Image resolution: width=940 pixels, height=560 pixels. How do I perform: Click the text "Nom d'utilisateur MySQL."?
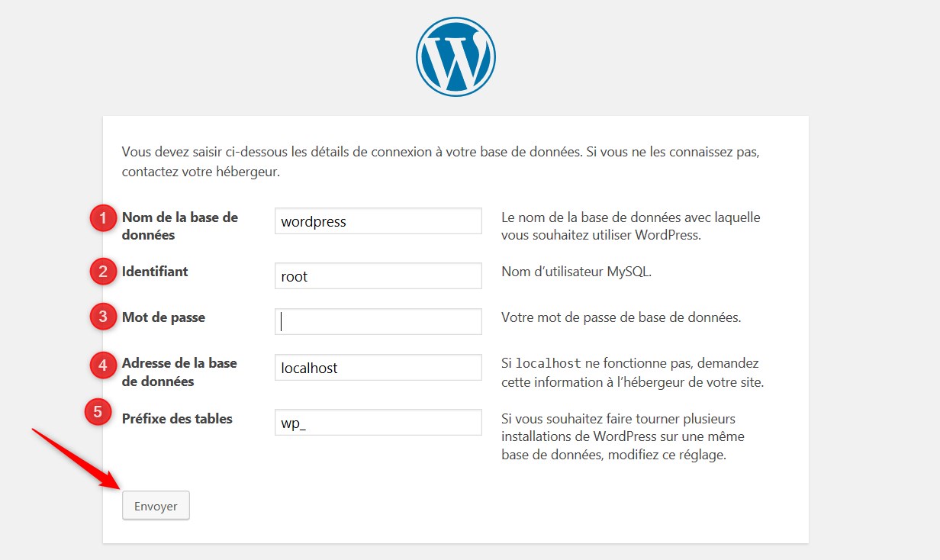[577, 271]
